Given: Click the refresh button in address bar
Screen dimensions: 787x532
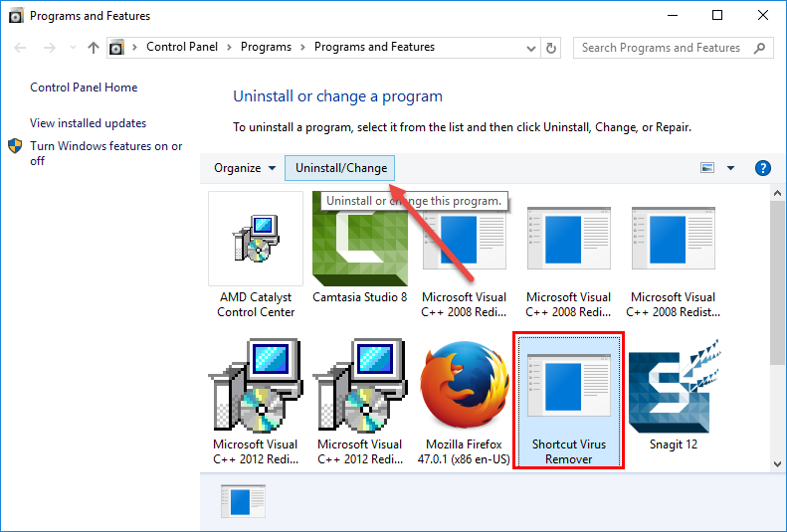Looking at the screenshot, I should [x=550, y=48].
